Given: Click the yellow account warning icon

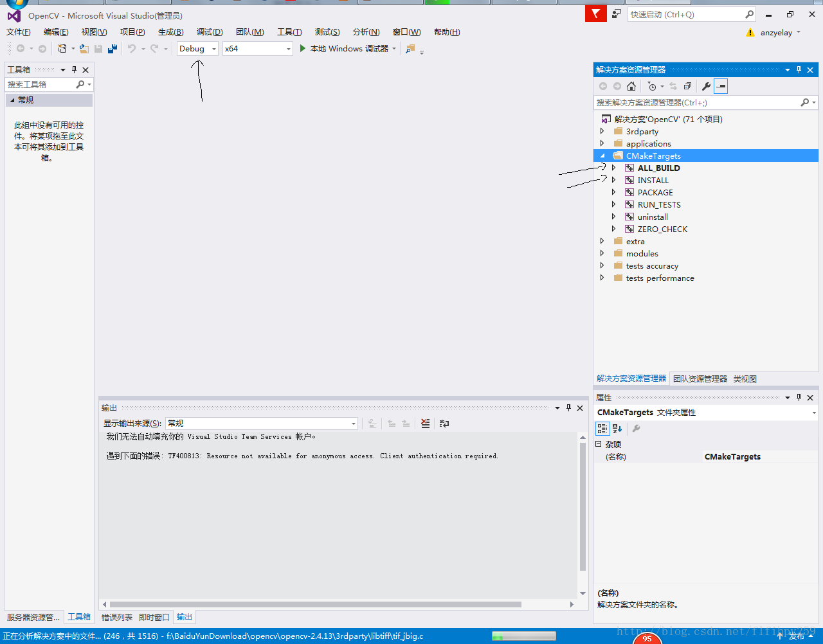Looking at the screenshot, I should tap(750, 32).
